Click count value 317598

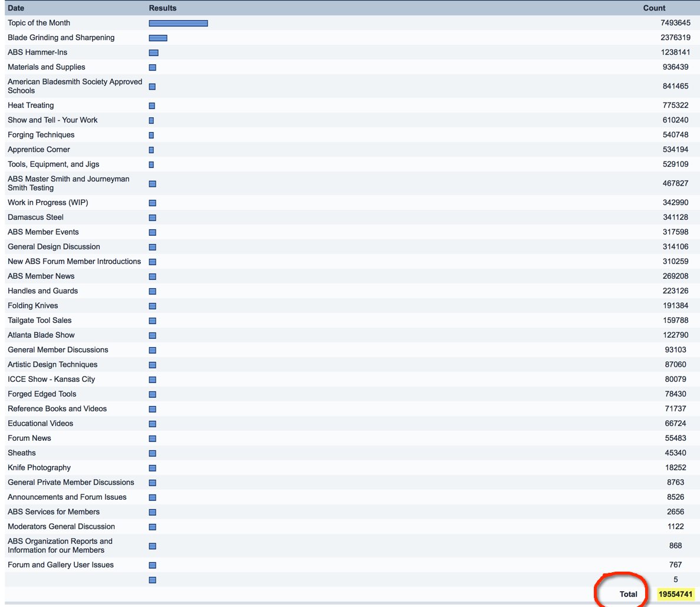pyautogui.click(x=675, y=232)
